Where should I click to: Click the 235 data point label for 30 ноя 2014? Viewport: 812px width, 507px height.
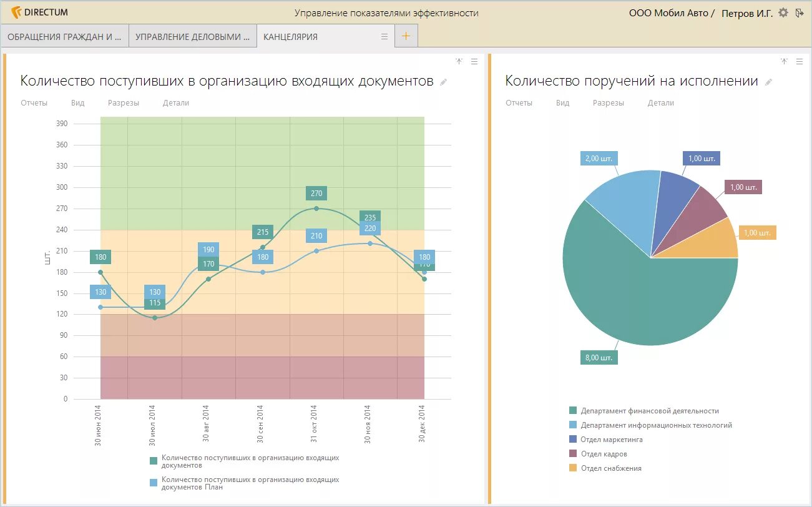(370, 217)
